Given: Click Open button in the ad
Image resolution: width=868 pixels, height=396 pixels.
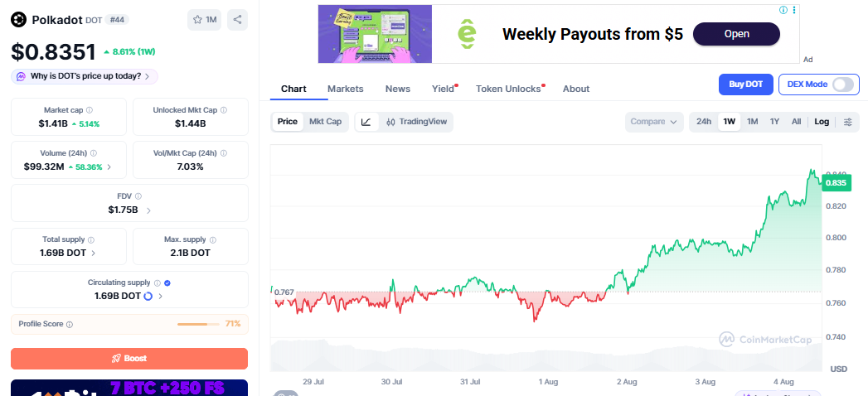Looking at the screenshot, I should (737, 34).
